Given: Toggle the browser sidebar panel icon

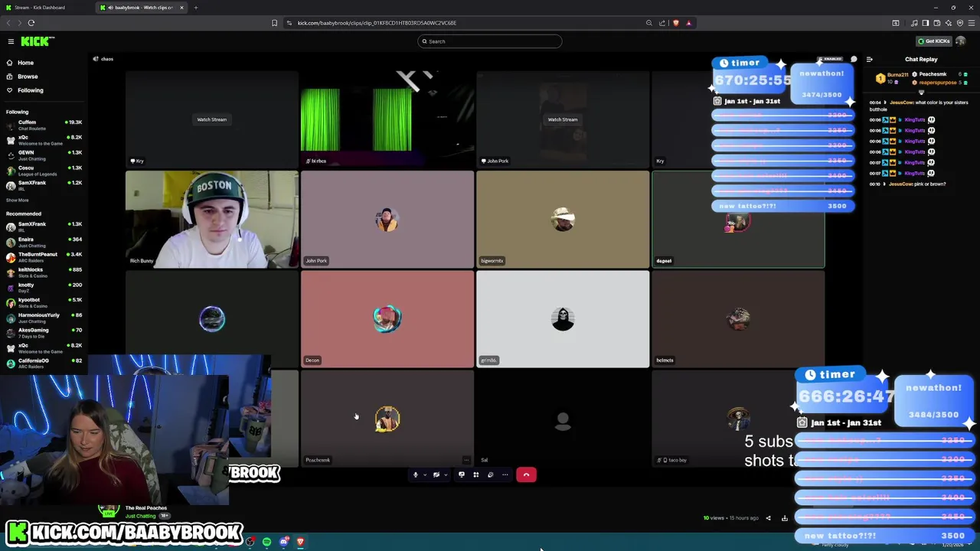Looking at the screenshot, I should click(926, 23).
